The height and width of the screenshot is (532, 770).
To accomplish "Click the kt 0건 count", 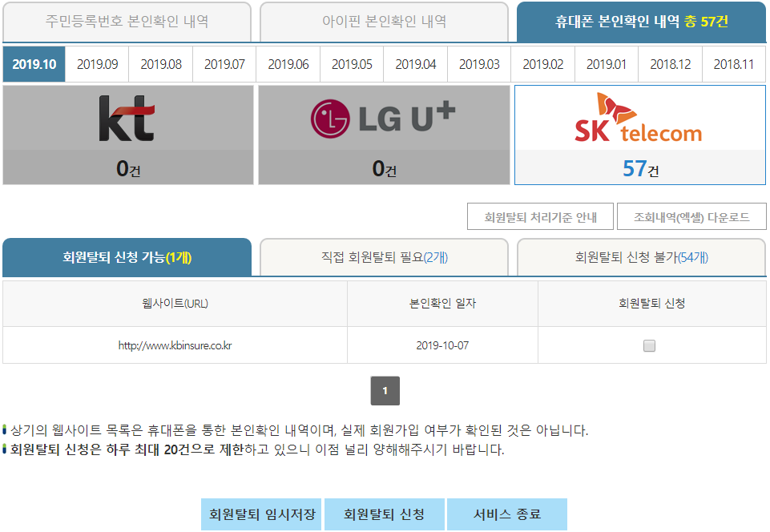I will (128, 169).
